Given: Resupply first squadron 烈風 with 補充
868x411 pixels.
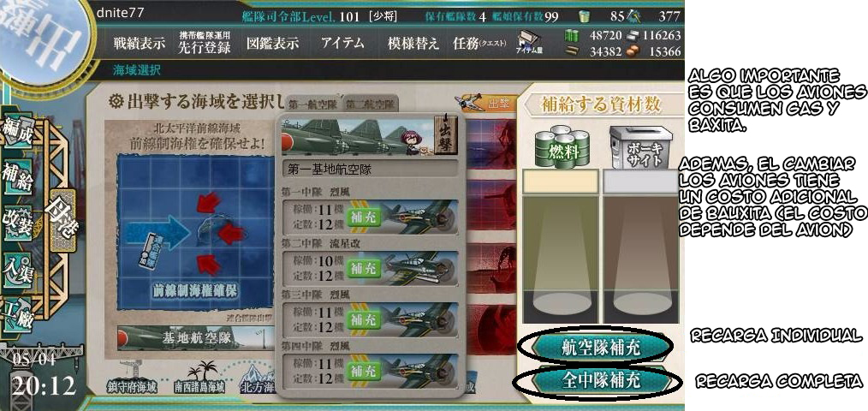Looking at the screenshot, I should coord(363,217).
